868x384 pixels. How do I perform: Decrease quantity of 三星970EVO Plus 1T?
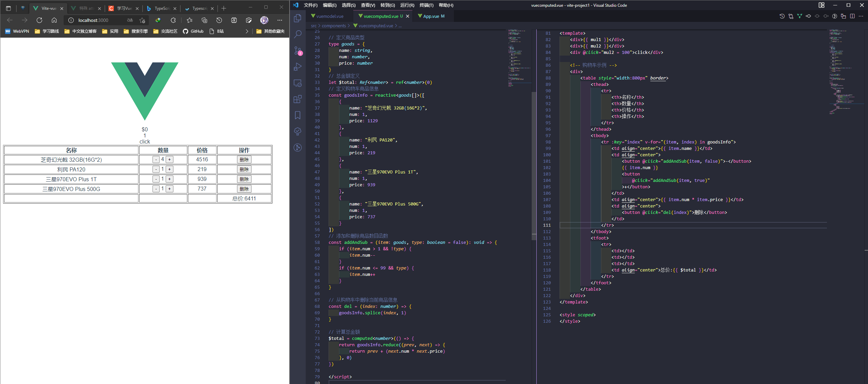[x=156, y=179]
